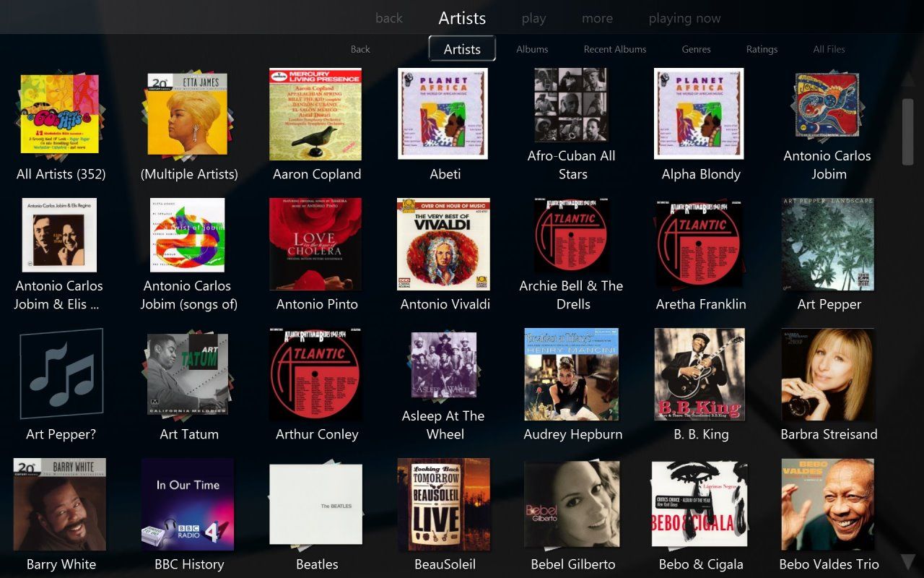This screenshot has width=924, height=578.
Task: Click the small Back tab
Action: tap(360, 49)
